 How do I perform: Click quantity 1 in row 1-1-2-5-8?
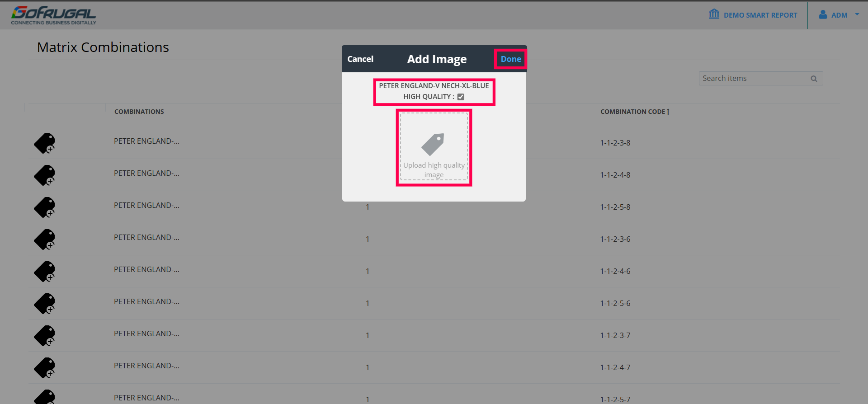pos(368,207)
